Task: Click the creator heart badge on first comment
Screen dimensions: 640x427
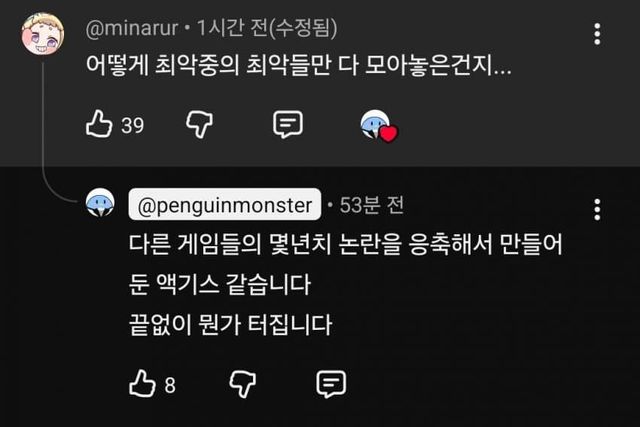Action: 379,126
